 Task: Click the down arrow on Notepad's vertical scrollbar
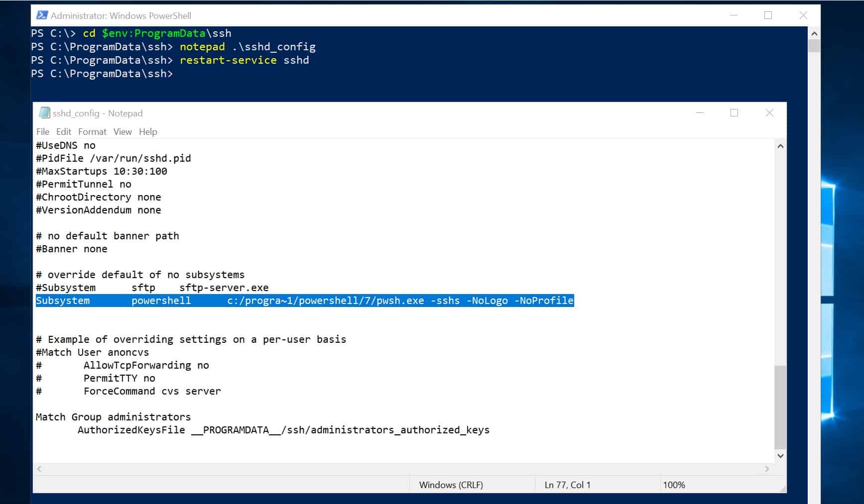point(781,455)
